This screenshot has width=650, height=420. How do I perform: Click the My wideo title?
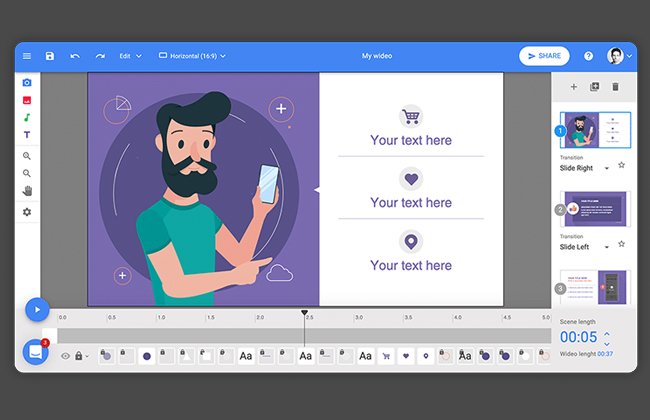pos(377,56)
